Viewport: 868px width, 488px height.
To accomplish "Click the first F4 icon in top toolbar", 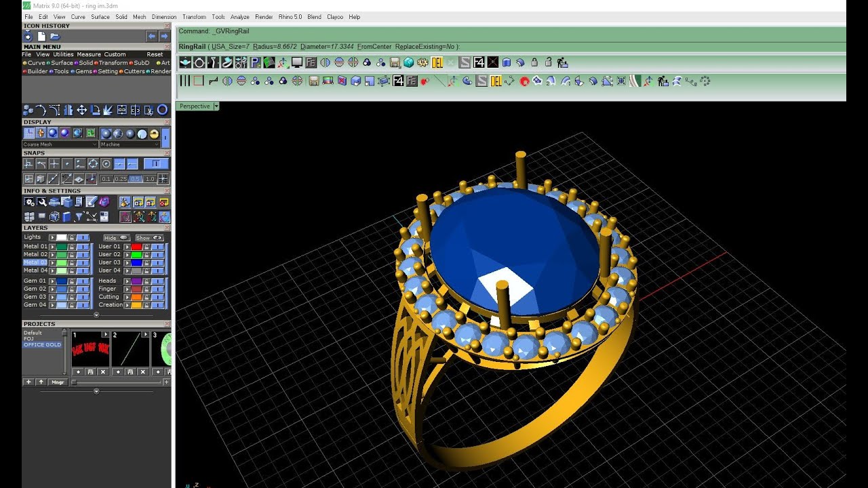I will click(x=479, y=62).
